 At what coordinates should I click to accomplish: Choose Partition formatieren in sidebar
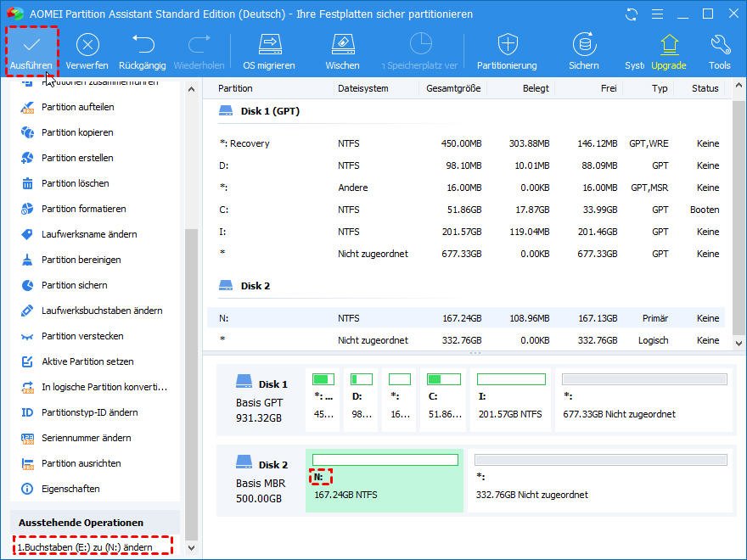83,209
